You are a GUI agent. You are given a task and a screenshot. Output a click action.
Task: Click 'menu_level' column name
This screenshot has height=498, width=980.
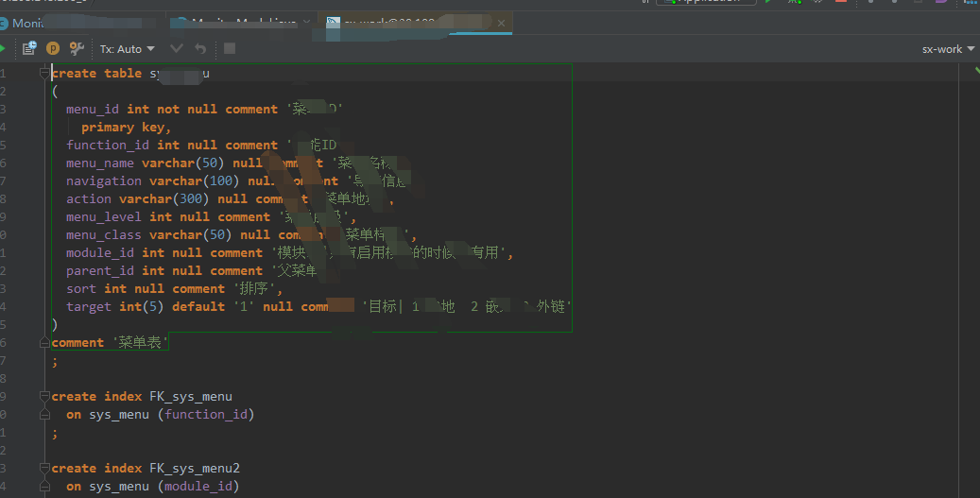tap(104, 216)
